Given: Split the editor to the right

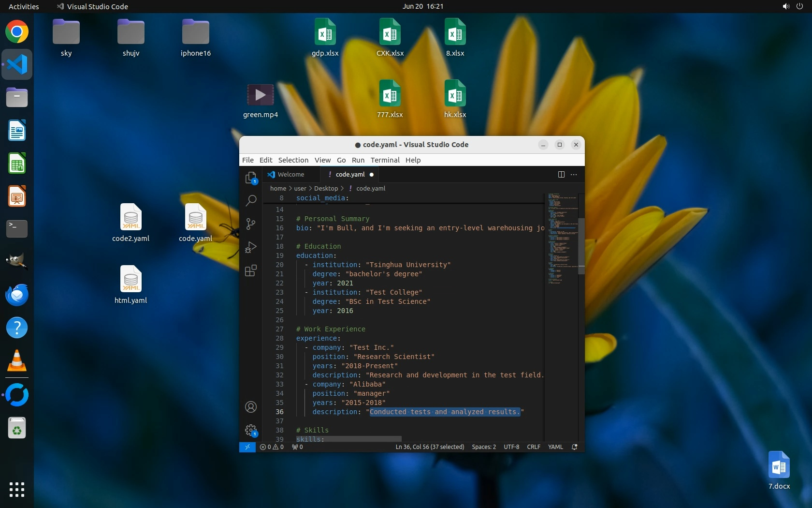Looking at the screenshot, I should pyautogui.click(x=561, y=175).
